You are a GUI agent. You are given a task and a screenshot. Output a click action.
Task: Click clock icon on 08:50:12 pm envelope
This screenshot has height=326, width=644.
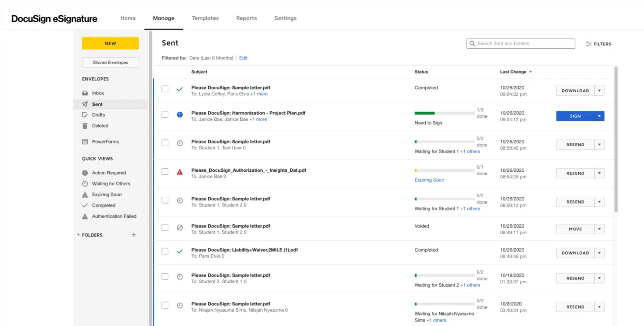pos(180,200)
